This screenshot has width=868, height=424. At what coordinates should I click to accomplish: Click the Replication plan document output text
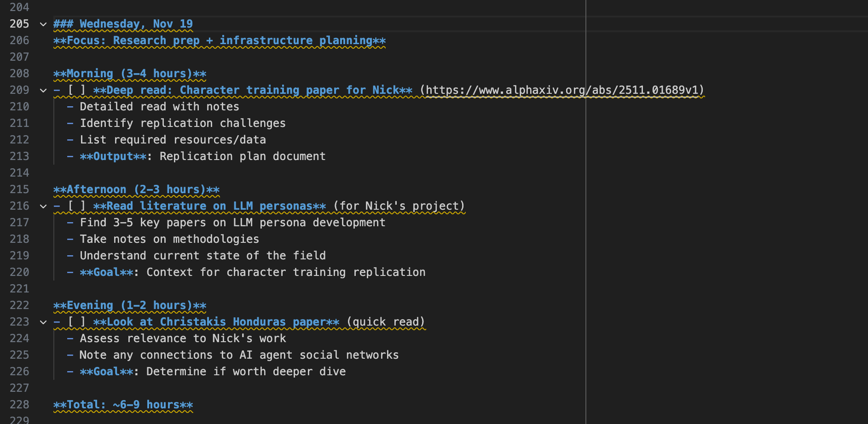click(x=242, y=156)
